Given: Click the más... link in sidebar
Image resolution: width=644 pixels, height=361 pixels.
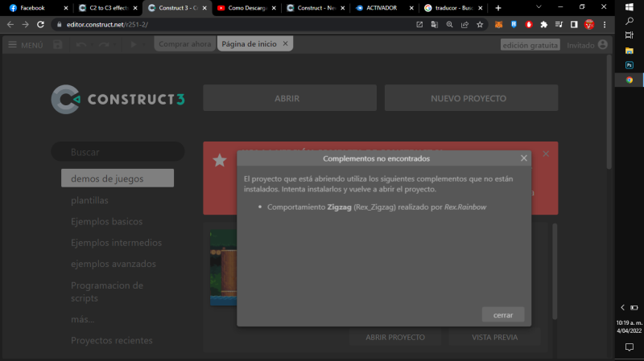Looking at the screenshot, I should point(83,319).
